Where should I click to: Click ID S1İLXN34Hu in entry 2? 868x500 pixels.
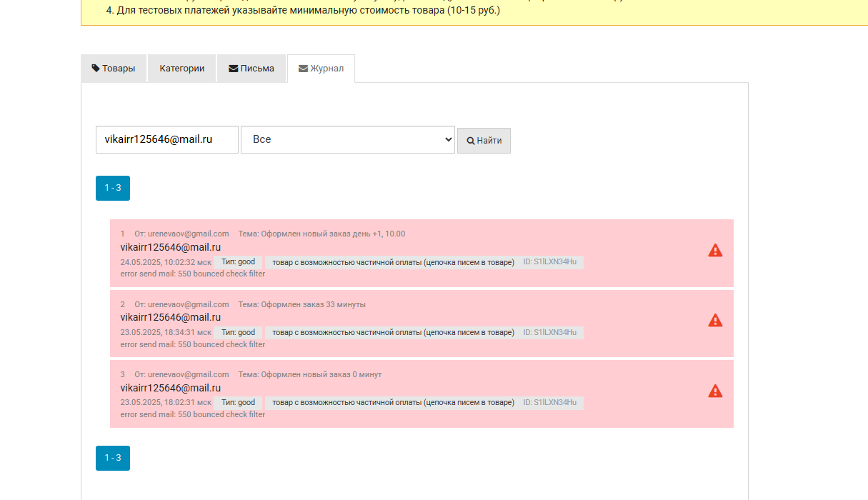point(550,332)
